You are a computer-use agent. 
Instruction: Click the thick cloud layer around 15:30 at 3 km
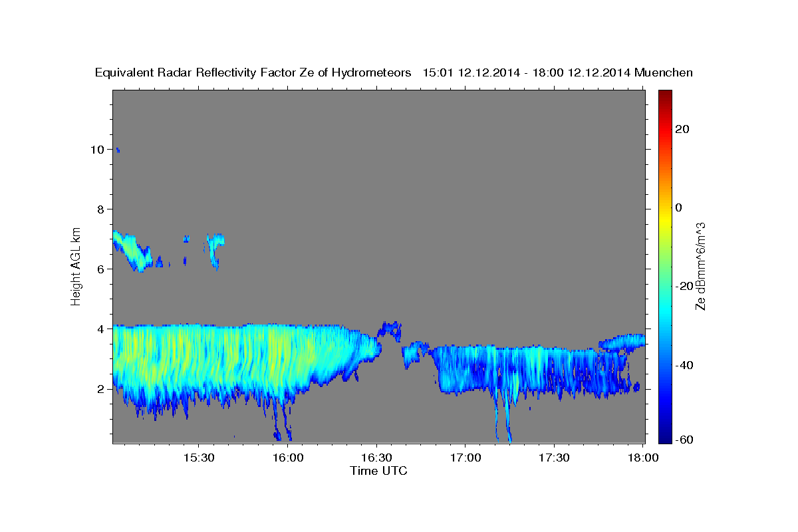click(199, 359)
